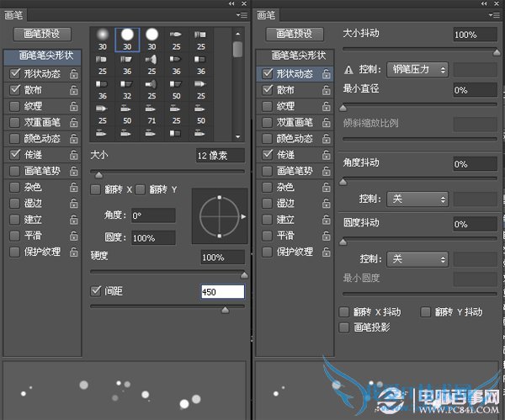
Task: Click lock icon beside 散布 in right panel
Action: click(x=327, y=90)
